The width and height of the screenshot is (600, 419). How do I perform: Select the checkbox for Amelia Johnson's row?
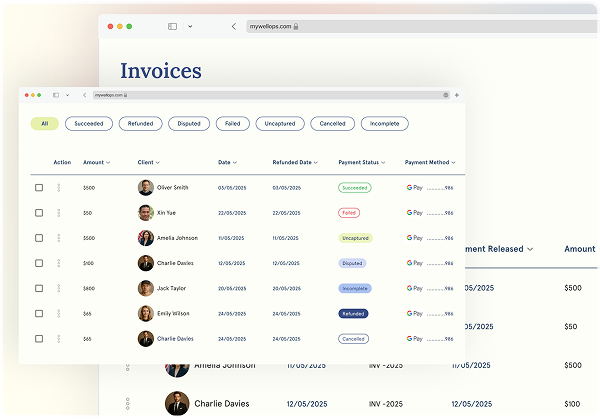(39, 238)
